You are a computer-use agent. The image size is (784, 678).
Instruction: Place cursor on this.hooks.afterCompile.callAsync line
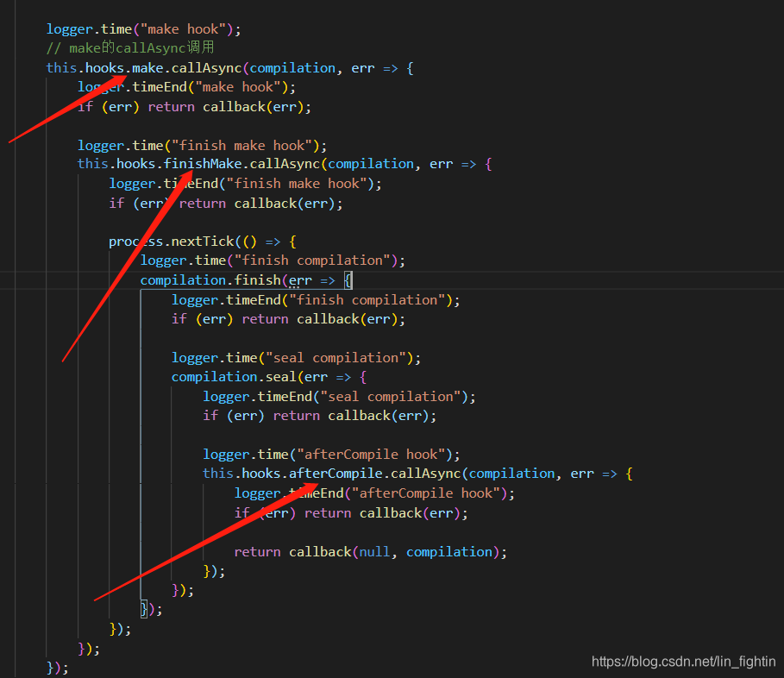click(x=417, y=474)
